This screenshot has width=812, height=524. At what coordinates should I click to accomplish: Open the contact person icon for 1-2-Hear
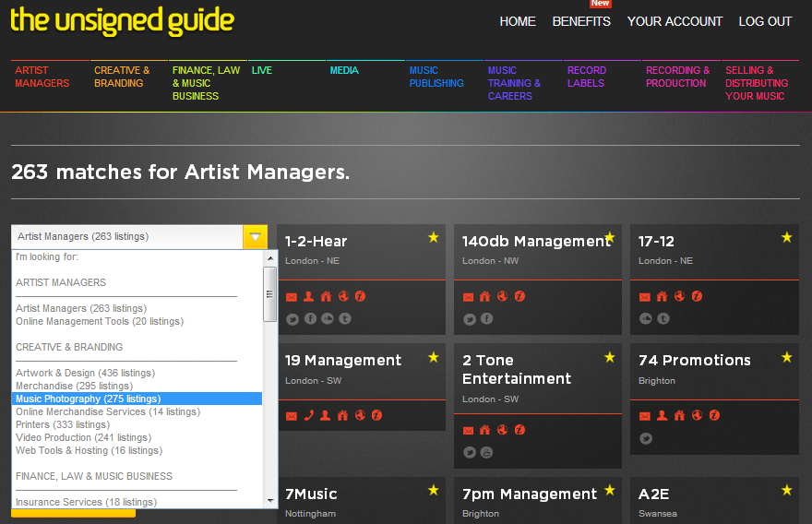[308, 296]
